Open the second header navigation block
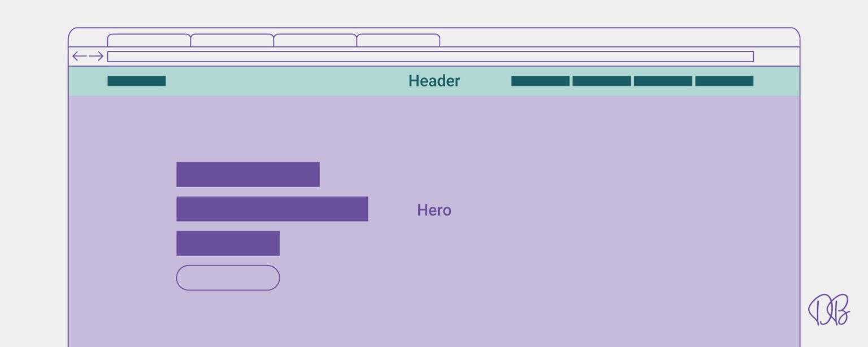The width and height of the screenshot is (868, 347). (601, 81)
